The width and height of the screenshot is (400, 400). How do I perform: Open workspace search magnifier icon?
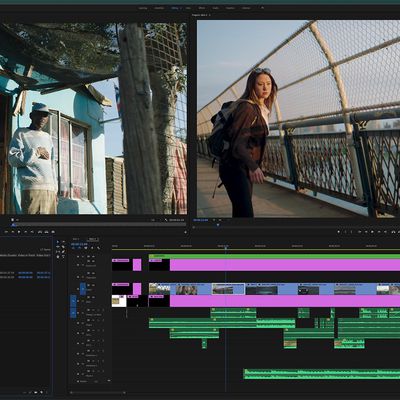click(x=262, y=8)
